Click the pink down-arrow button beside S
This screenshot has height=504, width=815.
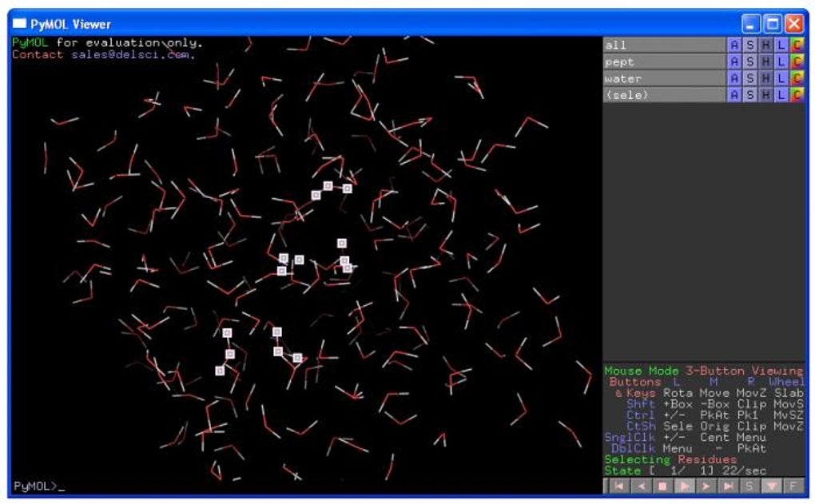point(772,486)
